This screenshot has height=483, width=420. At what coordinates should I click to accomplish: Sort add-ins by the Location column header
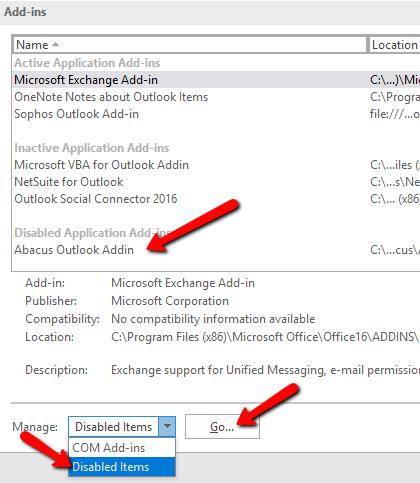coord(395,45)
